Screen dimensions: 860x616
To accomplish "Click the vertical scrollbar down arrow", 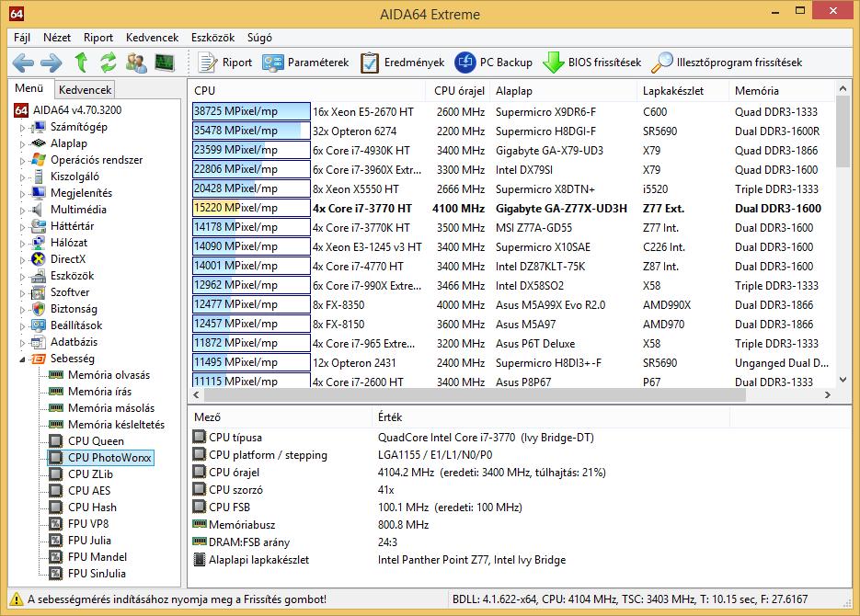I will 843,379.
